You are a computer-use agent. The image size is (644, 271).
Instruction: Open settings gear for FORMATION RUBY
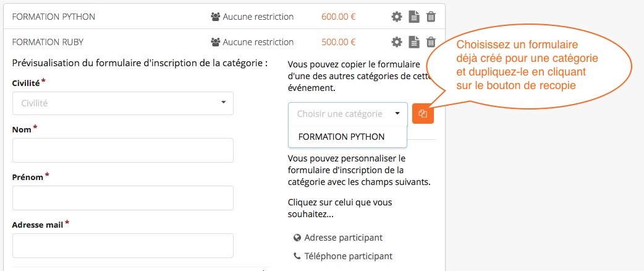pyautogui.click(x=396, y=42)
